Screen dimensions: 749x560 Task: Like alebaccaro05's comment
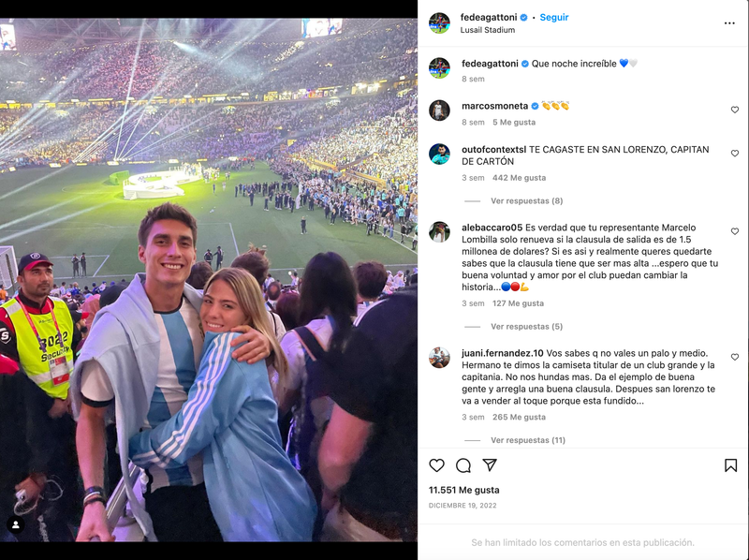coord(735,231)
